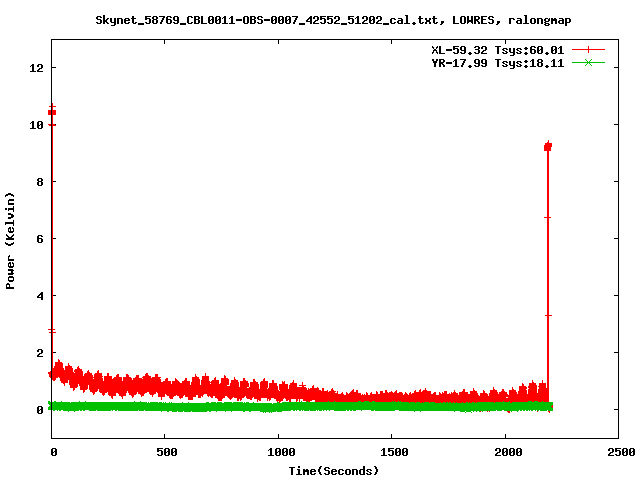Click the y-axis tick label 12

[x=36, y=68]
